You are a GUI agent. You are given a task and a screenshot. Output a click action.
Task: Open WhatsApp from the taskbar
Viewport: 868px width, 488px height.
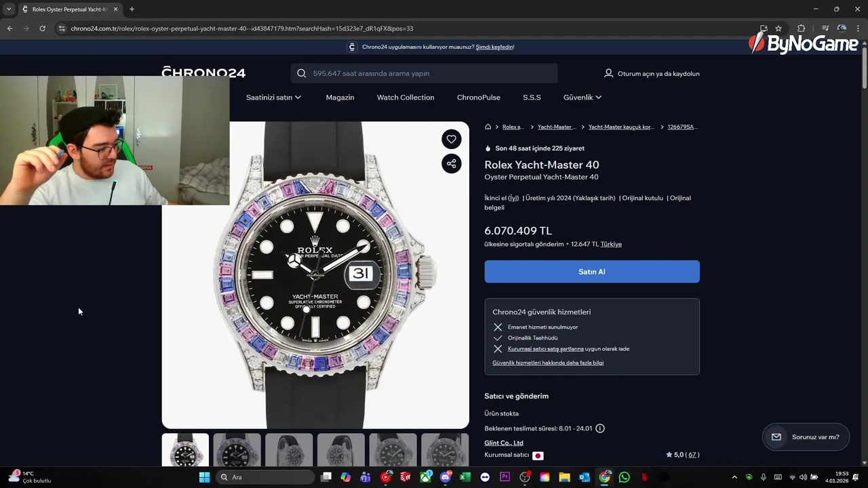click(625, 477)
